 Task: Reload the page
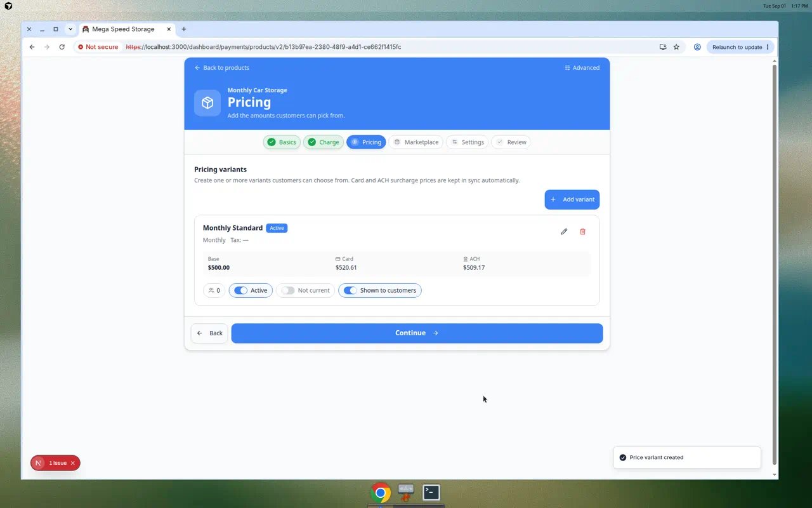pyautogui.click(x=62, y=47)
